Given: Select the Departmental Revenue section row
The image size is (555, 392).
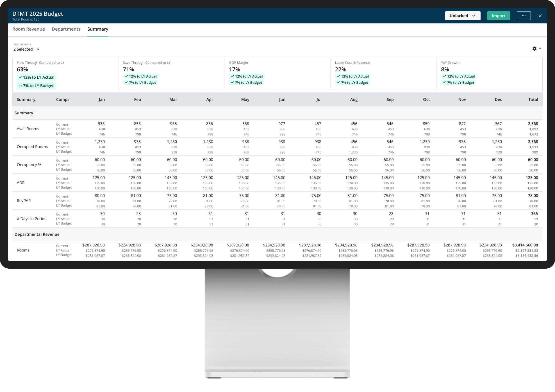Looking at the screenshot, I should pos(37,234).
